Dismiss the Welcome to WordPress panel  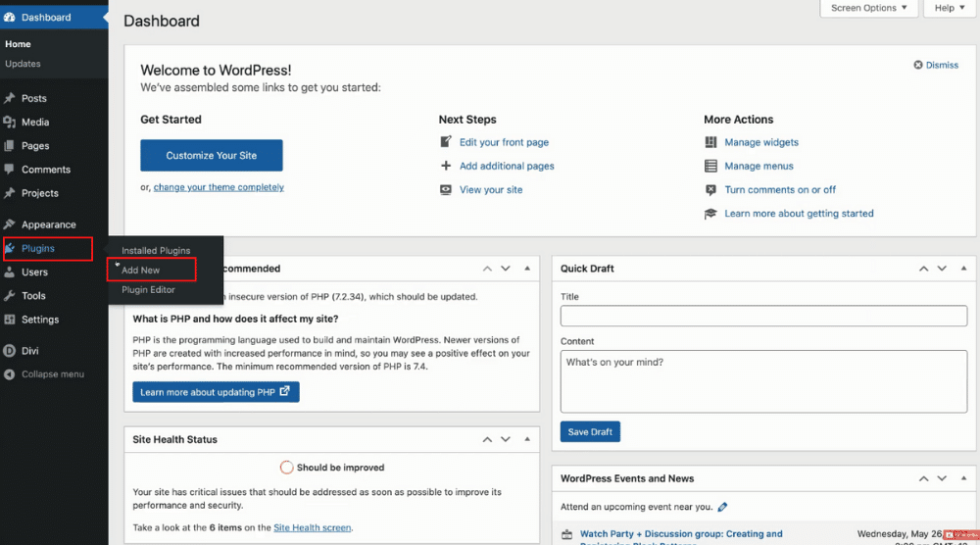coord(936,65)
